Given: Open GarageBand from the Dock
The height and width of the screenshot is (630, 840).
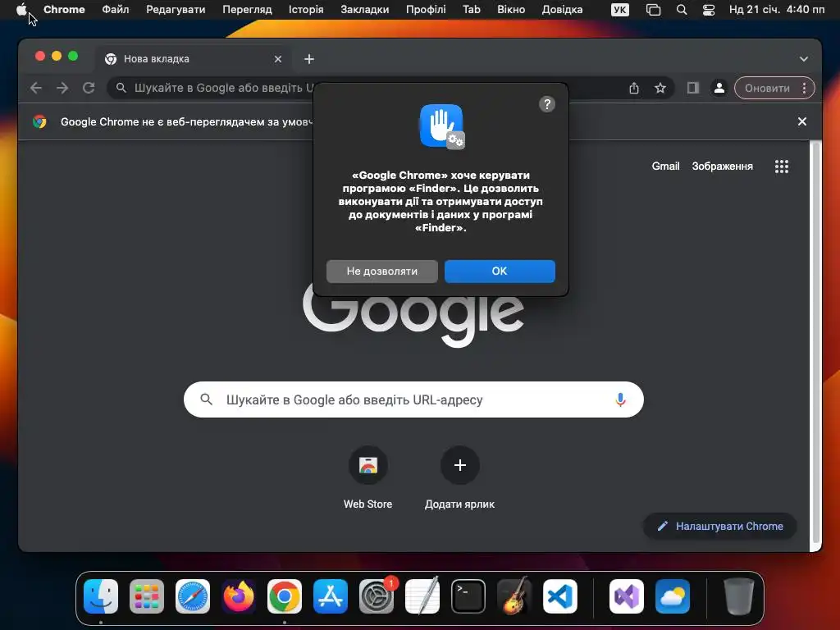Looking at the screenshot, I should click(514, 596).
